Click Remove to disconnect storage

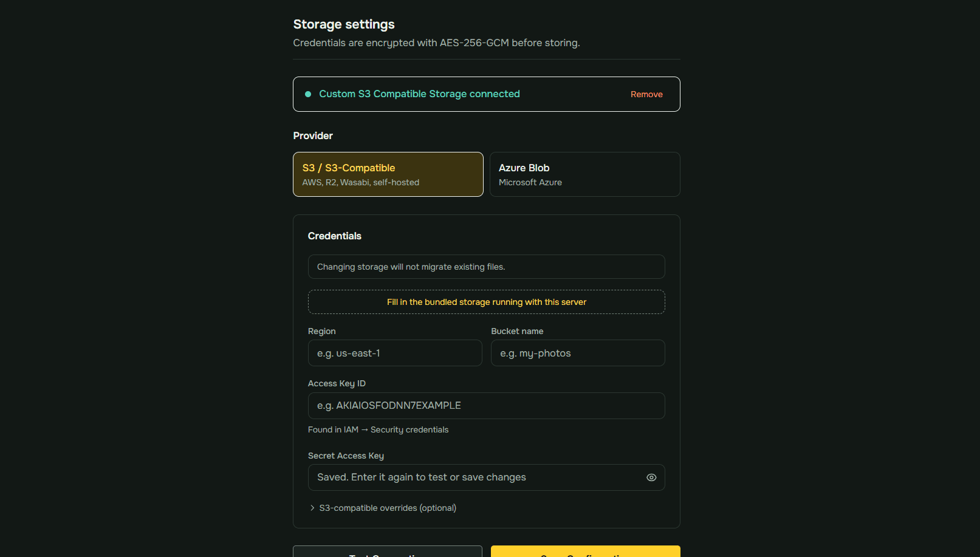646,94
